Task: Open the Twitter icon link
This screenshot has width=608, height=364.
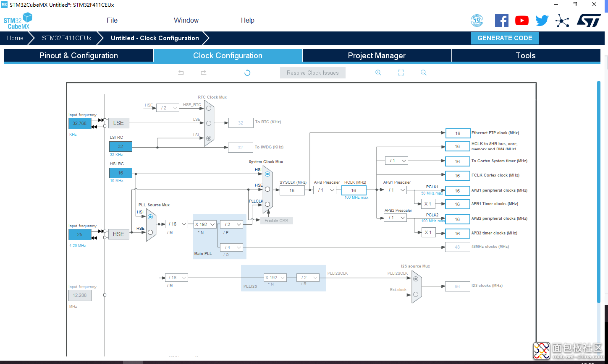Action: [x=542, y=21]
